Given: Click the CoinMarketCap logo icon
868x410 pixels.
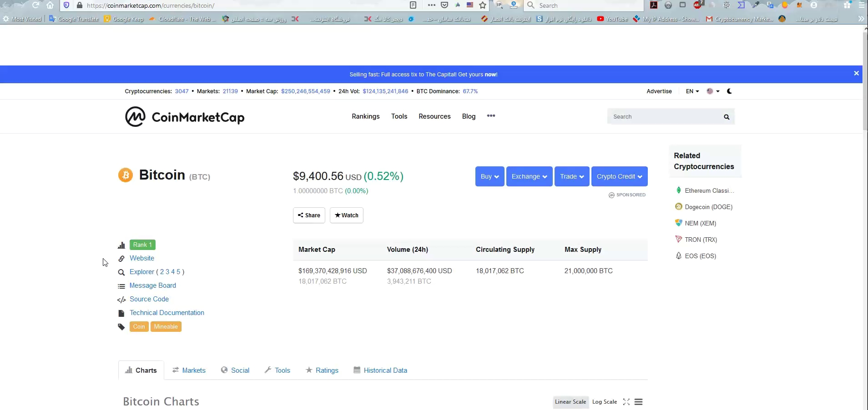Looking at the screenshot, I should [135, 117].
